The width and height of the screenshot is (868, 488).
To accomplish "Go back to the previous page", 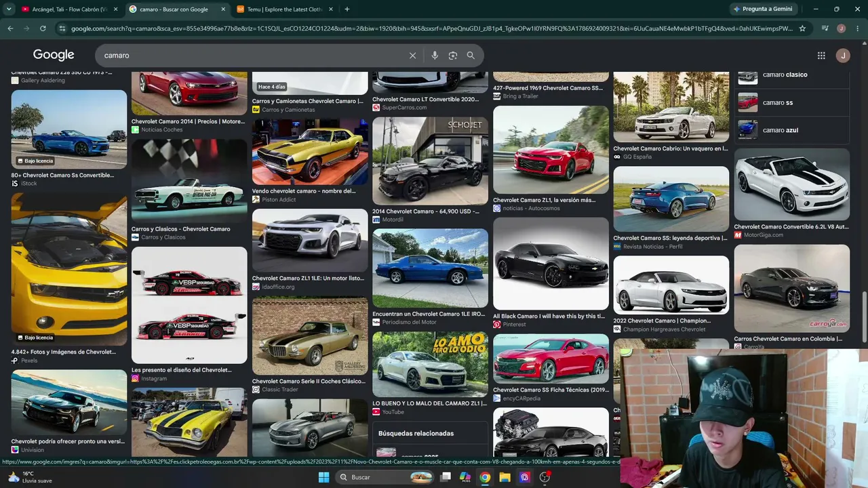I will [x=10, y=28].
